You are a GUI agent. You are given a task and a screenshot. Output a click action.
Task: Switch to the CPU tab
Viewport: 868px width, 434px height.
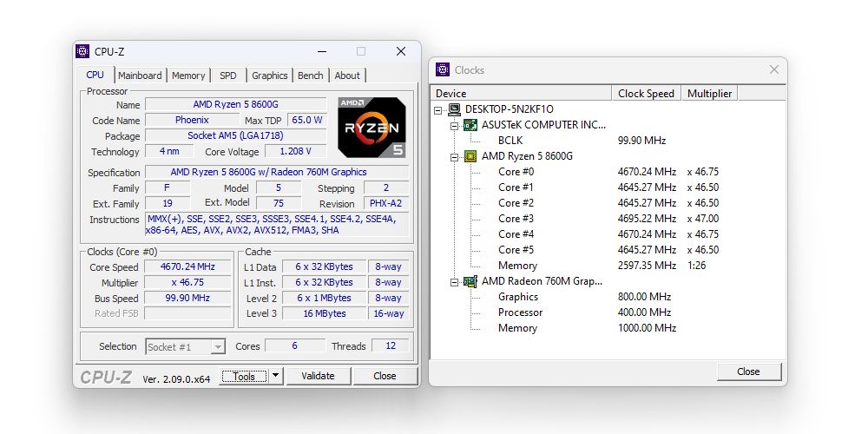(95, 75)
